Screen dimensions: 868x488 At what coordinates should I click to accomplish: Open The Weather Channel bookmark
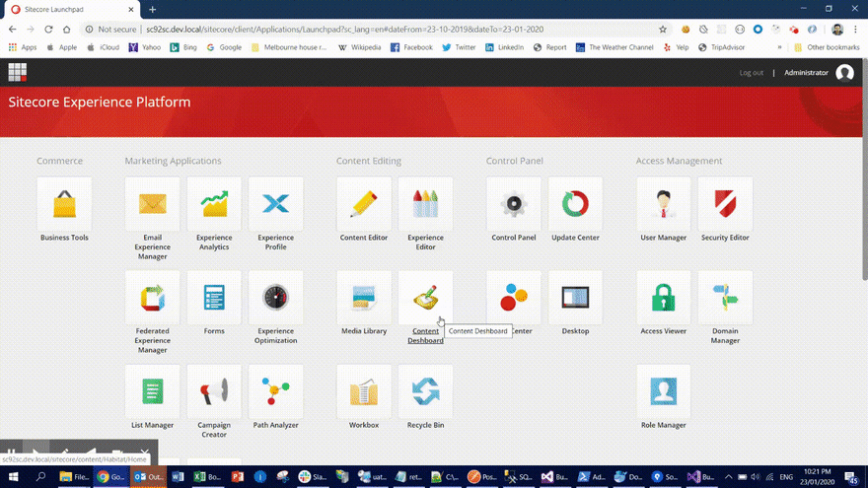point(615,47)
